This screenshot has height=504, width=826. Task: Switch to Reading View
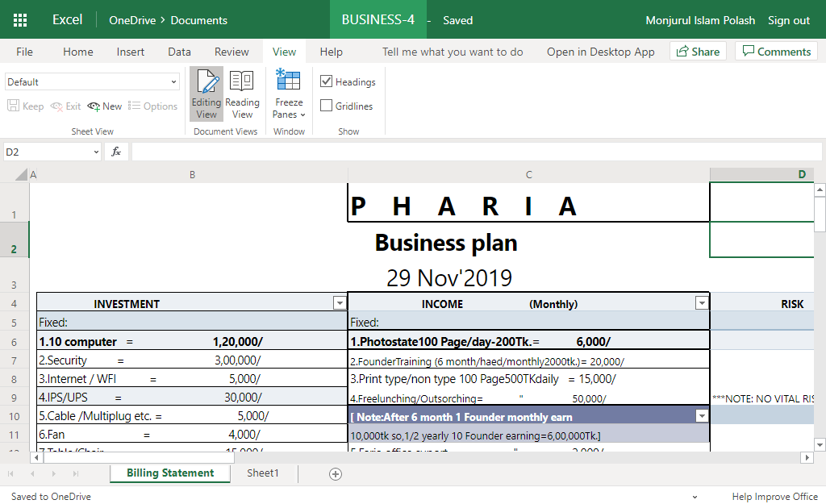pyautogui.click(x=242, y=94)
